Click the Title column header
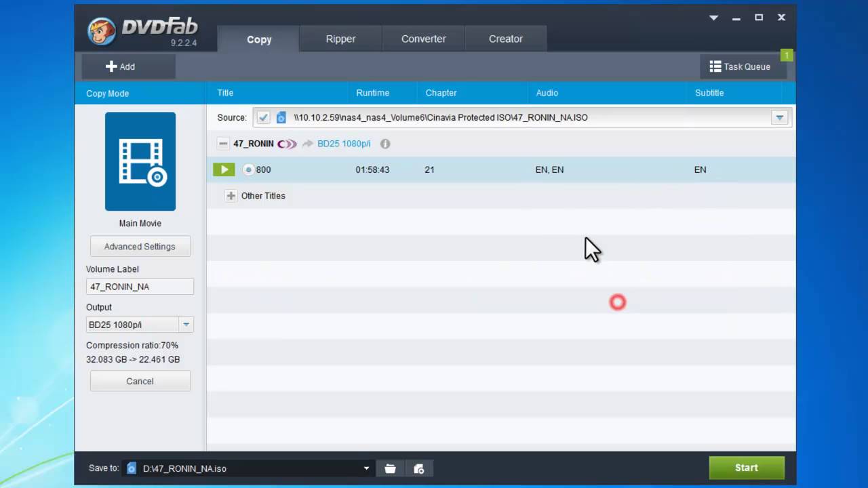The width and height of the screenshot is (868, 488). [x=225, y=93]
